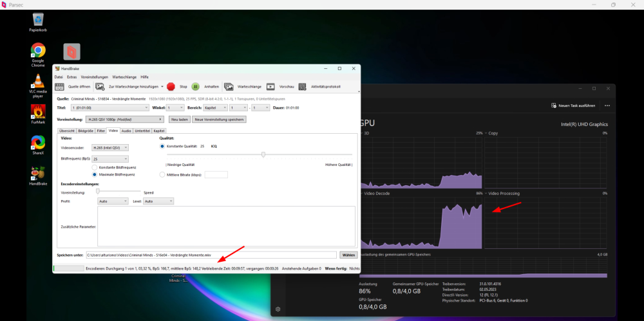Switch to the Audio tab
The image size is (644, 321).
[x=126, y=131]
